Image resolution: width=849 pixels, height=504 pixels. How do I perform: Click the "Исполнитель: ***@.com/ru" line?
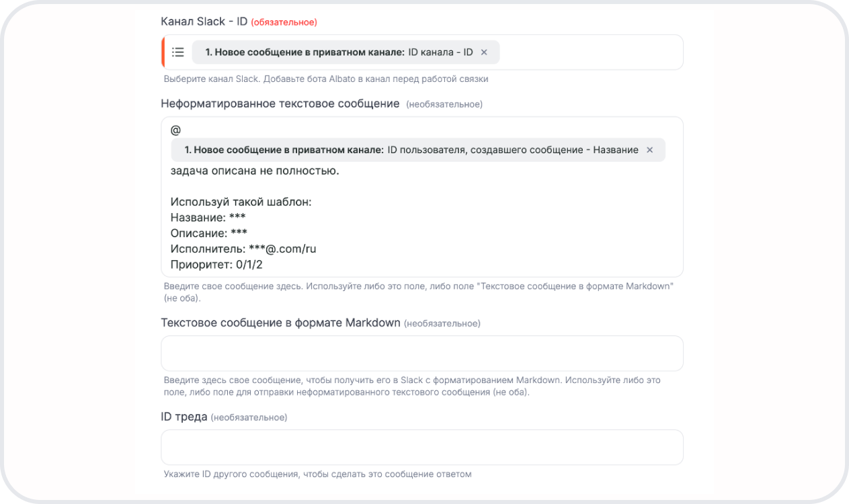point(243,249)
